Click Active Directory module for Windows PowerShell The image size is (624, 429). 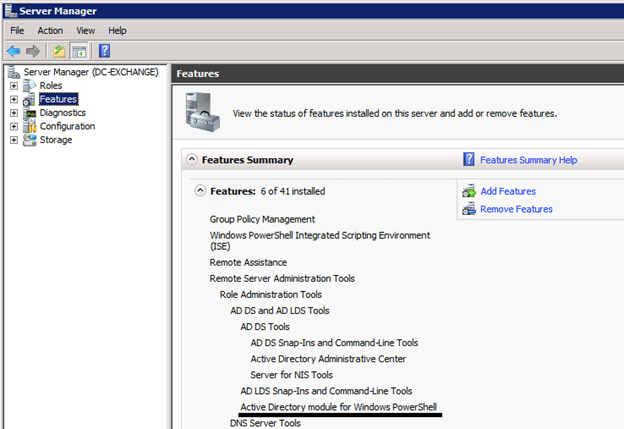coord(339,407)
